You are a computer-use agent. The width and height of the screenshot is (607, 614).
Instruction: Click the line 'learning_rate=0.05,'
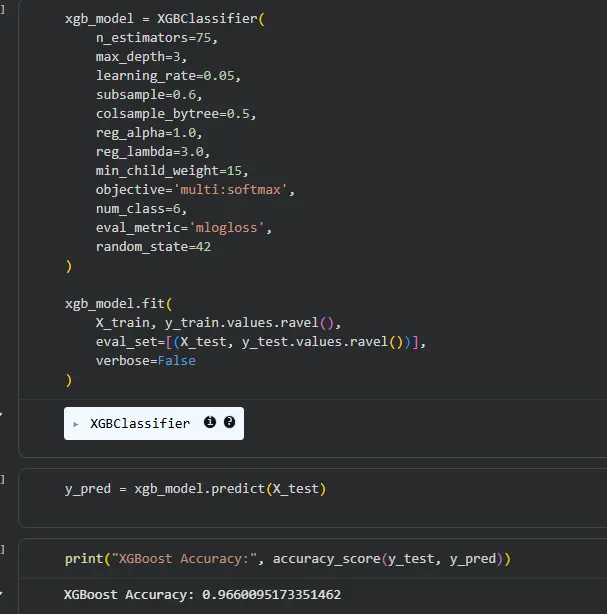point(168,76)
